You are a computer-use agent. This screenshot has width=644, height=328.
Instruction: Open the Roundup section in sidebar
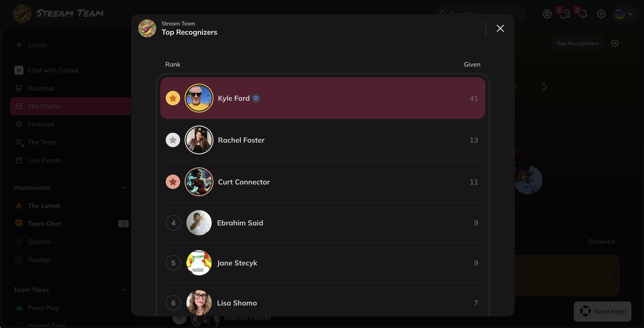pos(41,88)
